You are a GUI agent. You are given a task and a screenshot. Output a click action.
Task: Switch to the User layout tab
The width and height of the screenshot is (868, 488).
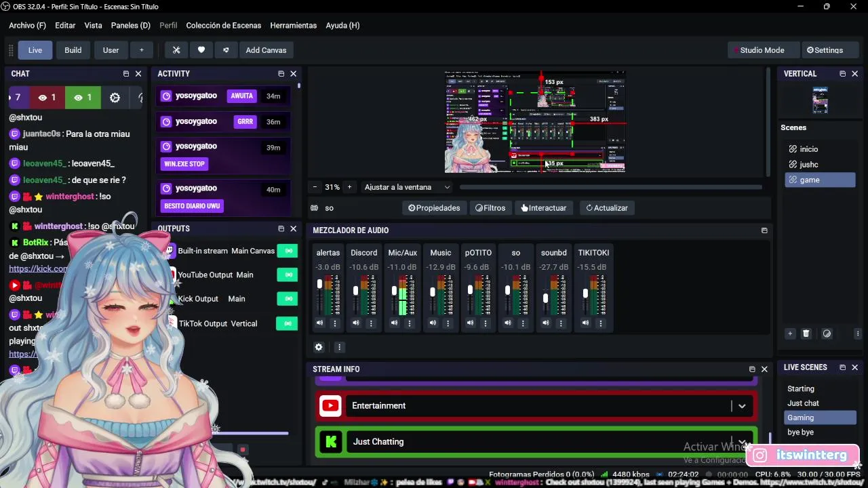(x=111, y=50)
